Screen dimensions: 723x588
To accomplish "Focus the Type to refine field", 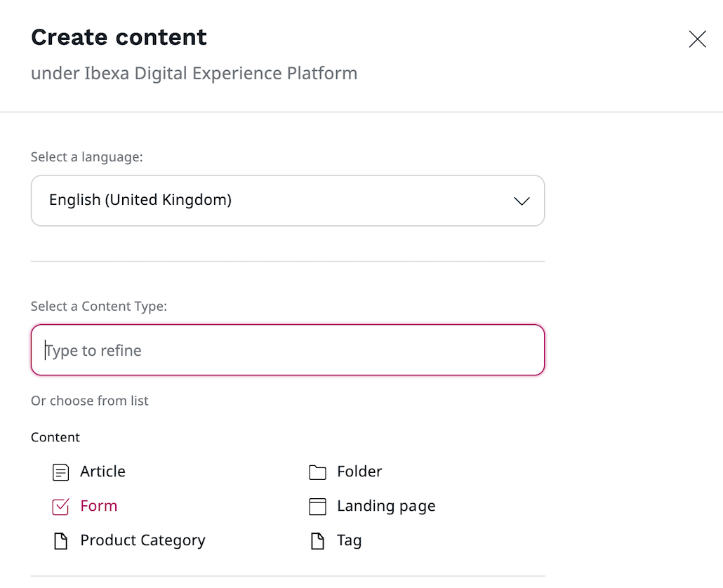I will tap(288, 350).
